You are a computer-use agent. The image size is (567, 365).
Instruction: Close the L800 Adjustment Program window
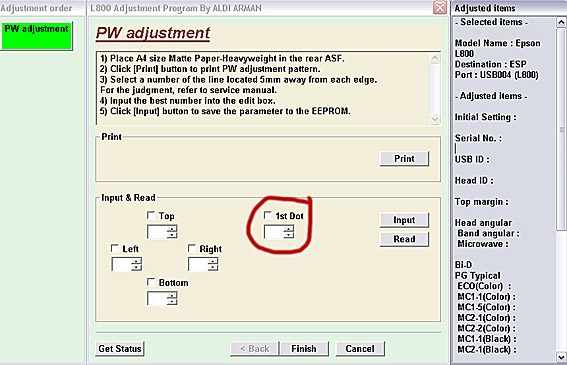[x=440, y=8]
